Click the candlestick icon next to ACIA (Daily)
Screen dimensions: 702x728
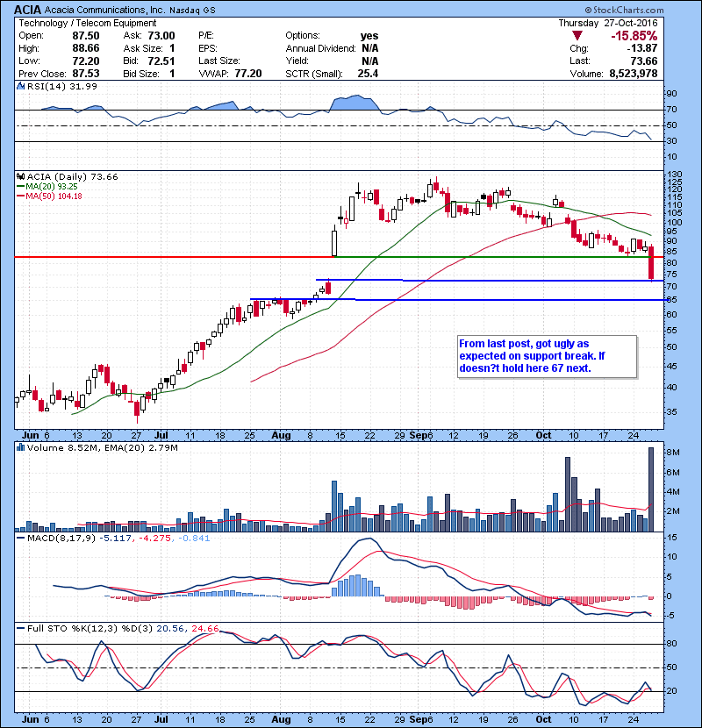(20, 177)
